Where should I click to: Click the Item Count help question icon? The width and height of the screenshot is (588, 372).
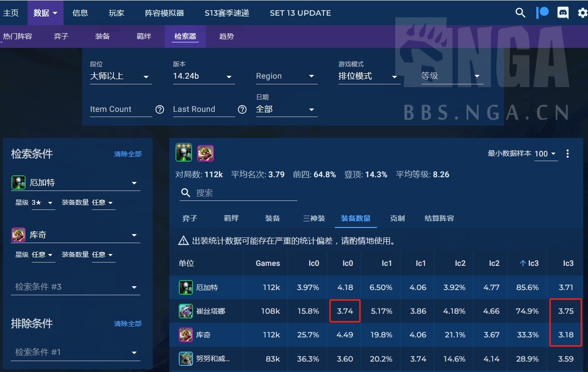(x=160, y=109)
